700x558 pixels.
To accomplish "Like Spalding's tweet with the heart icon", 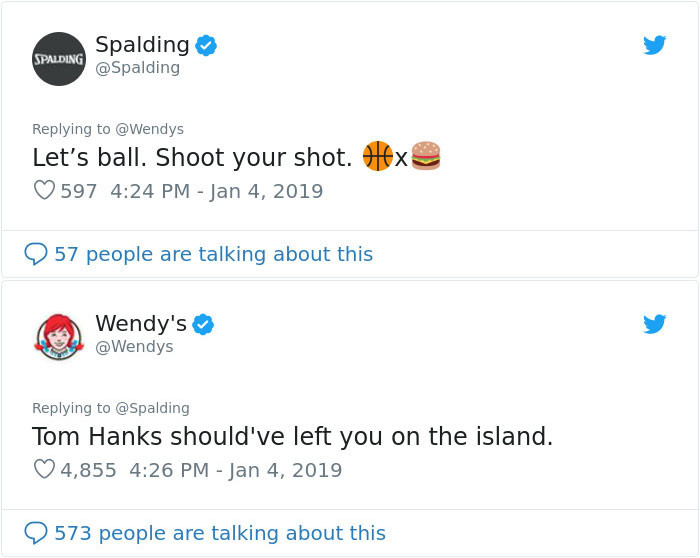I will pyautogui.click(x=44, y=190).
